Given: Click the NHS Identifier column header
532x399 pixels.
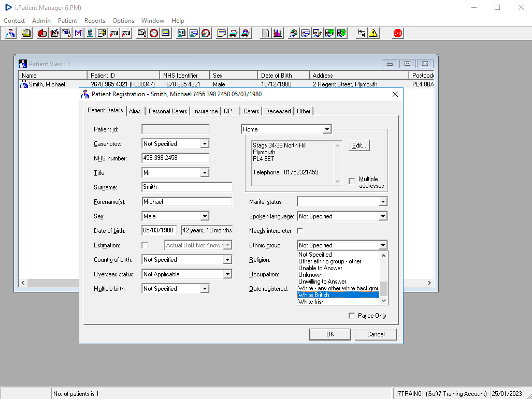Looking at the screenshot, I should [x=185, y=75].
